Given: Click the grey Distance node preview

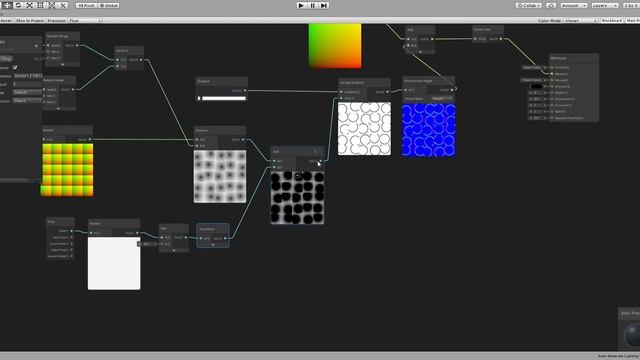Looking at the screenshot, I should coord(220,176).
